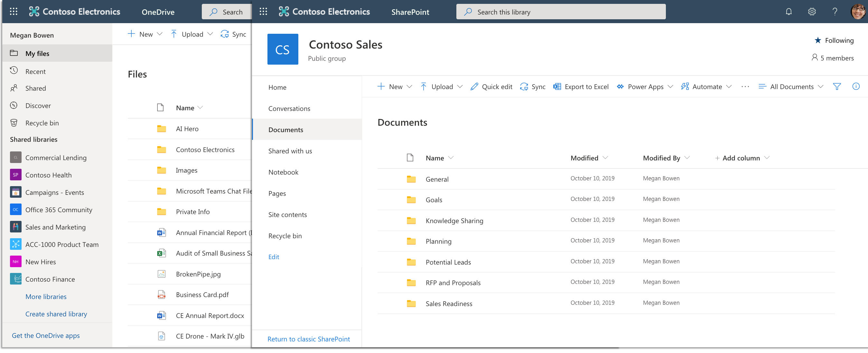Open the filters pane funnel icon
Viewport: 868px width, 353px height.
837,86
